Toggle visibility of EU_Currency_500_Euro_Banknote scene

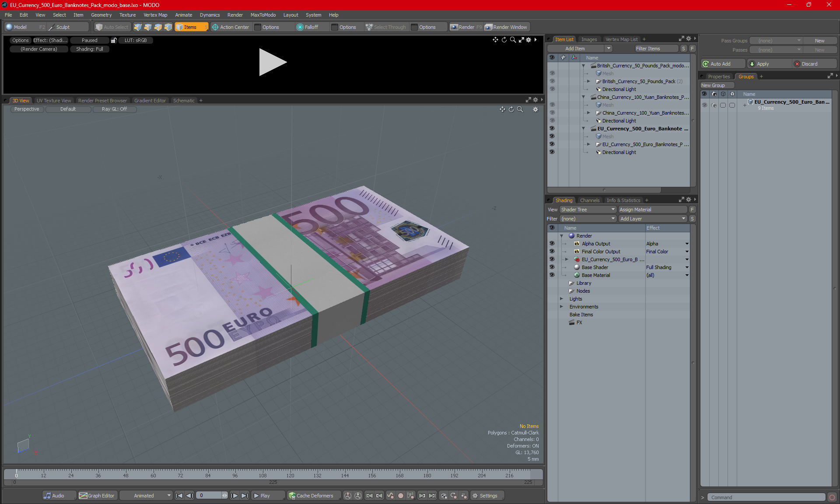(x=552, y=129)
